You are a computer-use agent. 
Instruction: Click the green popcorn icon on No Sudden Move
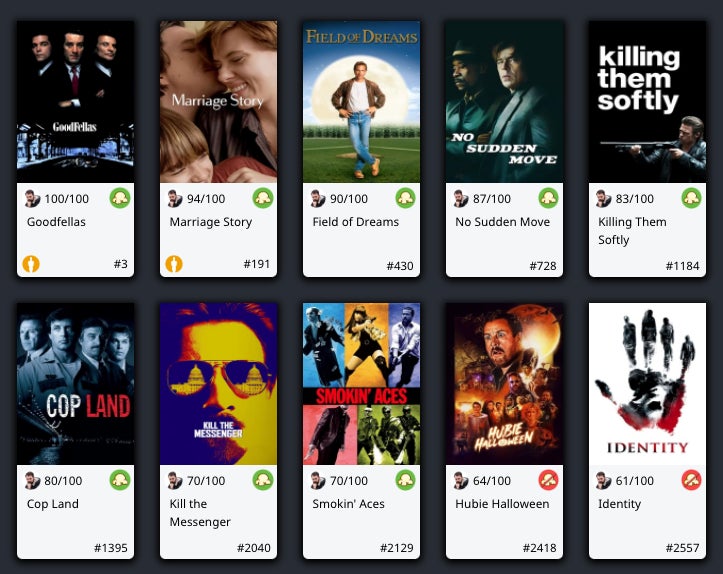point(549,198)
